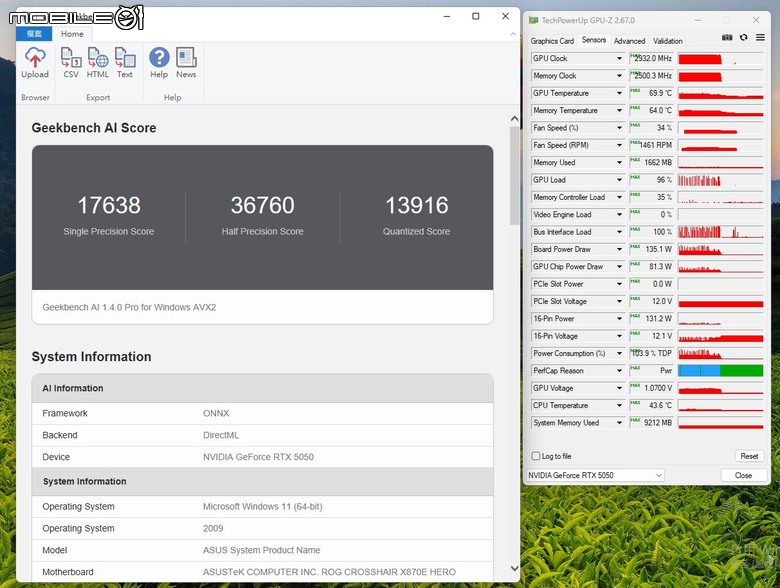The width and height of the screenshot is (780, 588).
Task: Click the DirectML backend value
Action: click(x=221, y=435)
